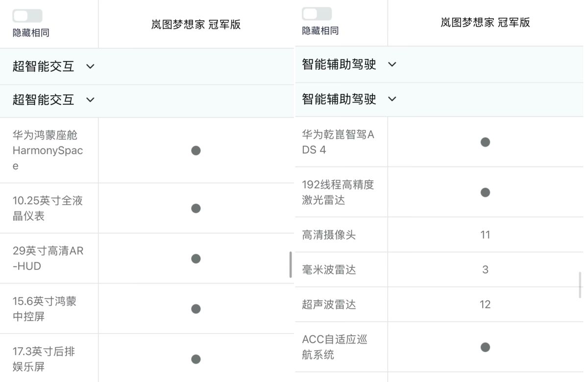This screenshot has width=588, height=382.
Task: Click the 超声波雷达 value 12
Action: (x=485, y=305)
